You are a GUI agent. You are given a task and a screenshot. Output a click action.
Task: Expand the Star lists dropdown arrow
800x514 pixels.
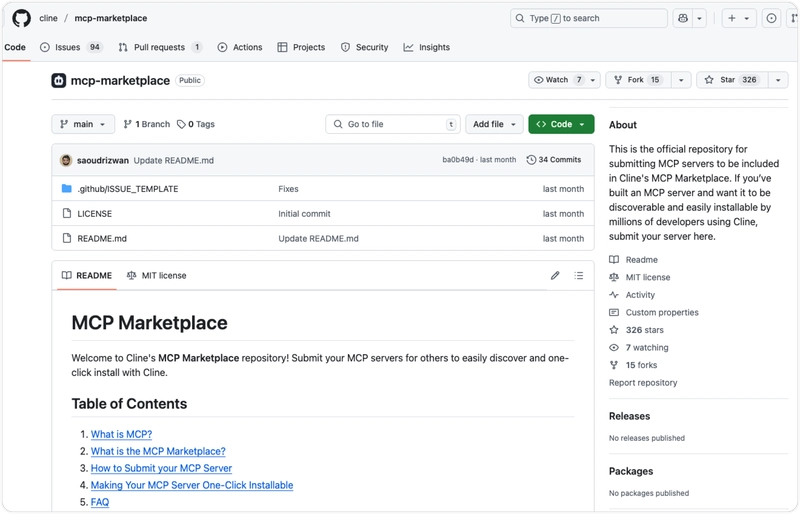click(x=778, y=80)
